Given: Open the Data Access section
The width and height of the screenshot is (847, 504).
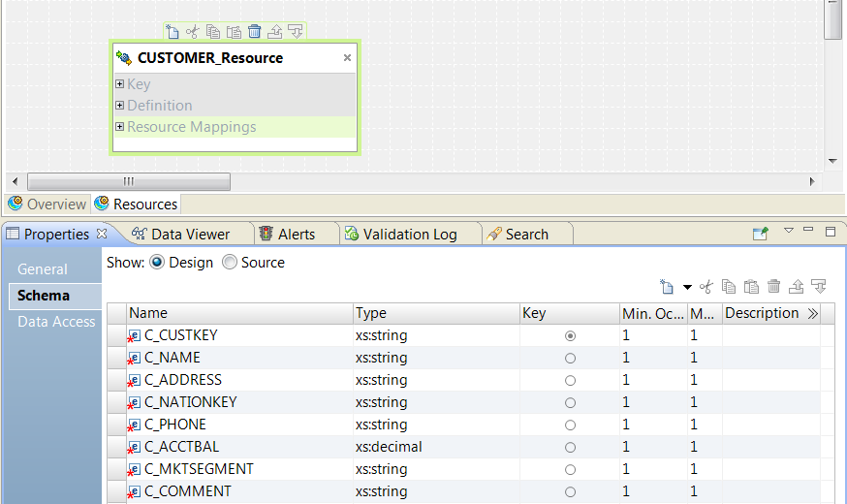Looking at the screenshot, I should coord(56,322).
